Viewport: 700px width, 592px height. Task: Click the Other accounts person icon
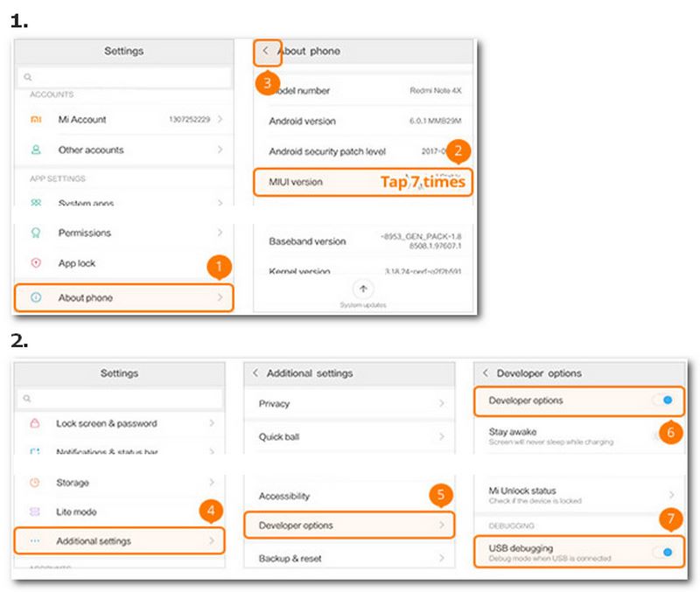coord(35,150)
